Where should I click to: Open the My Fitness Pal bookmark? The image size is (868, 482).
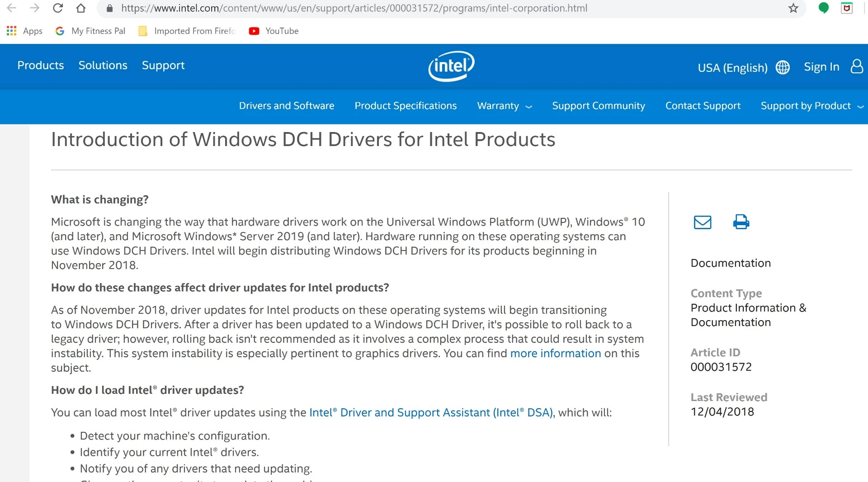90,31
